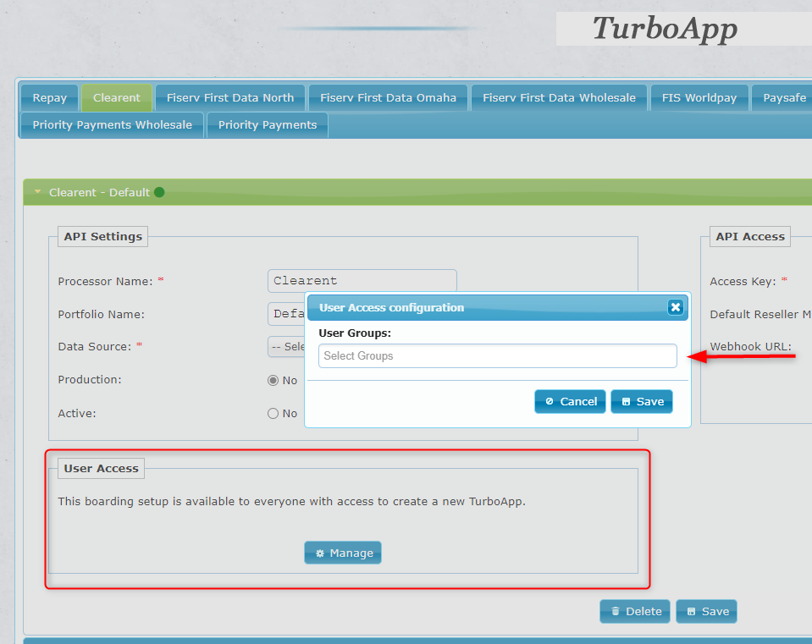Image resolution: width=812 pixels, height=644 pixels.
Task: Click the TurboApp logo
Action: (x=665, y=29)
